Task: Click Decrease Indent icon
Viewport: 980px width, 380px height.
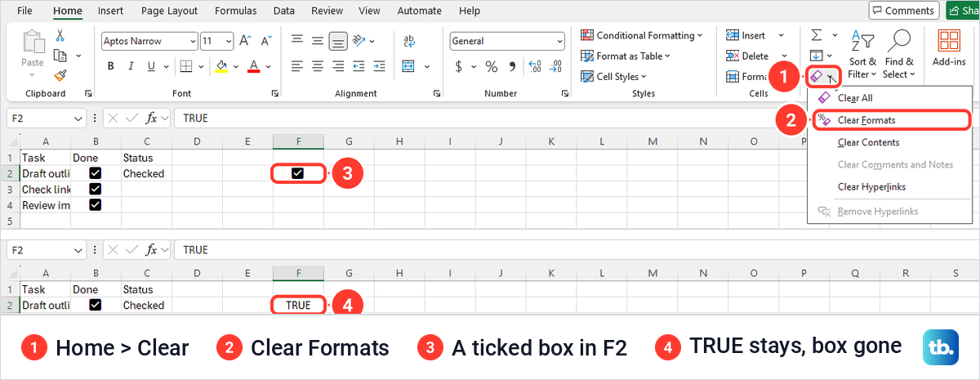Action: [360, 66]
